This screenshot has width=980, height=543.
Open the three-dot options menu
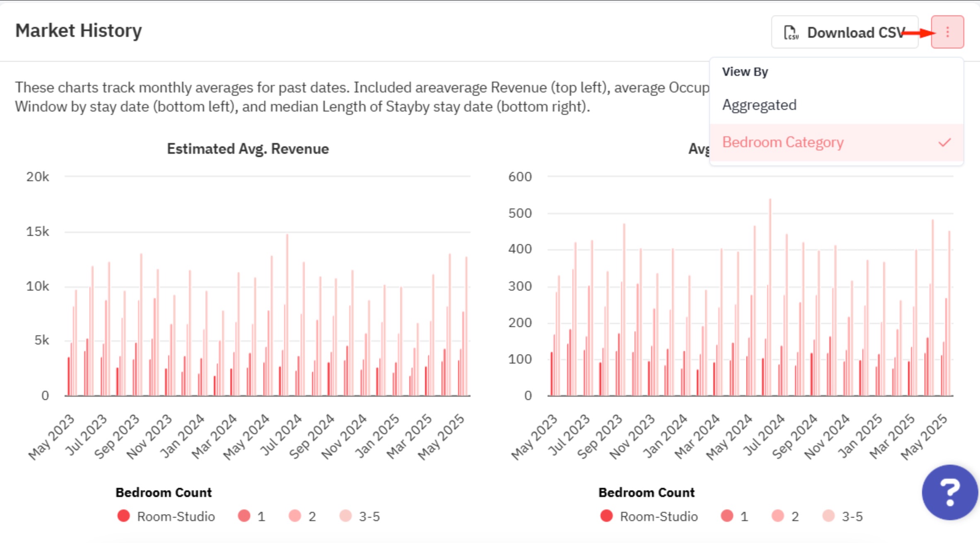pyautogui.click(x=947, y=32)
